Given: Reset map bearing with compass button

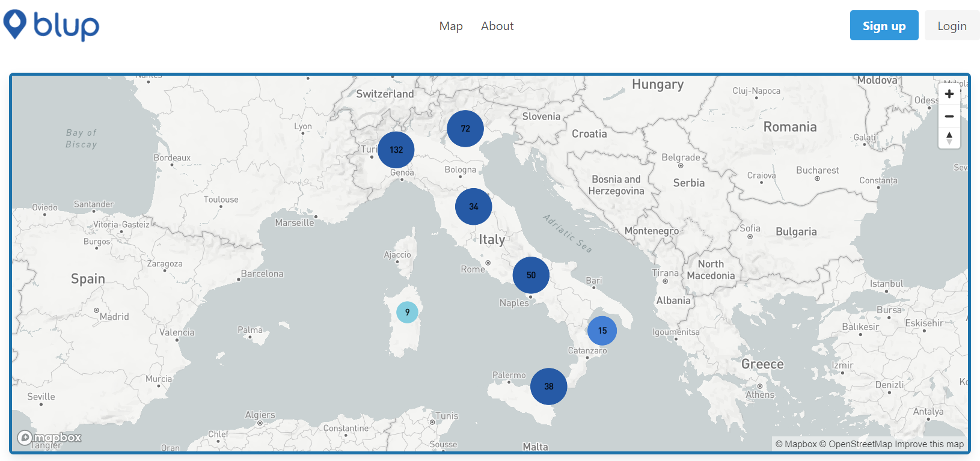Looking at the screenshot, I should pos(949,138).
